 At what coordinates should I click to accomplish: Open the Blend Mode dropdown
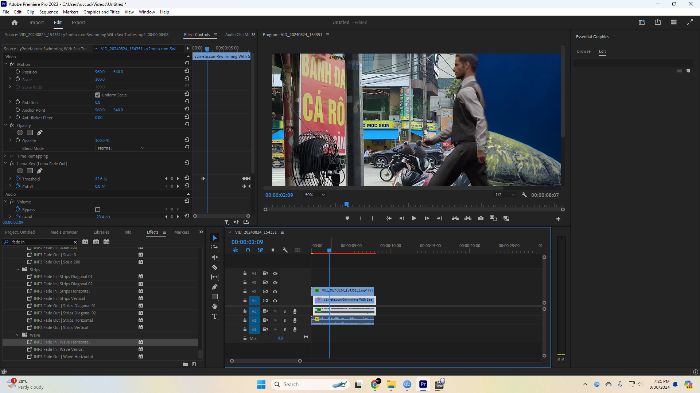[121, 148]
